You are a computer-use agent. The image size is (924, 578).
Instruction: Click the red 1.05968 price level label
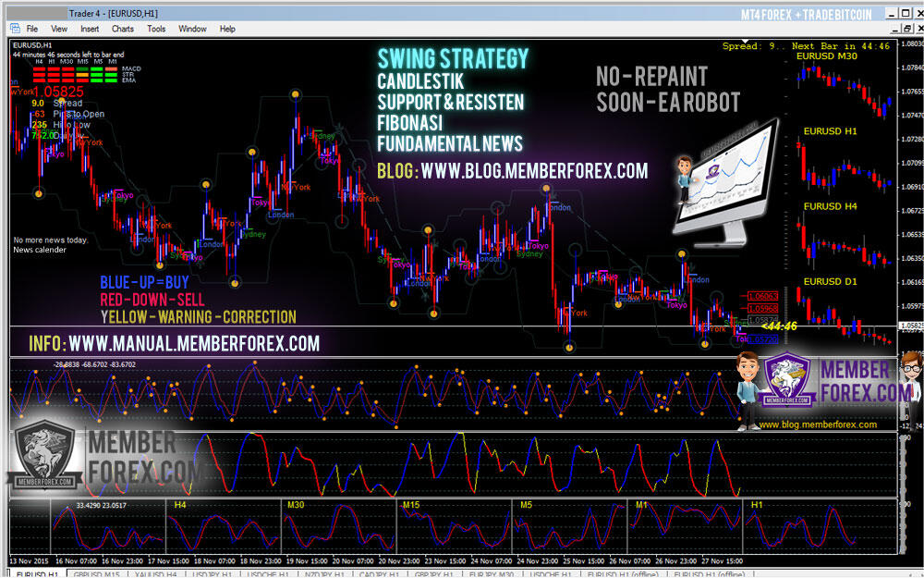point(763,309)
